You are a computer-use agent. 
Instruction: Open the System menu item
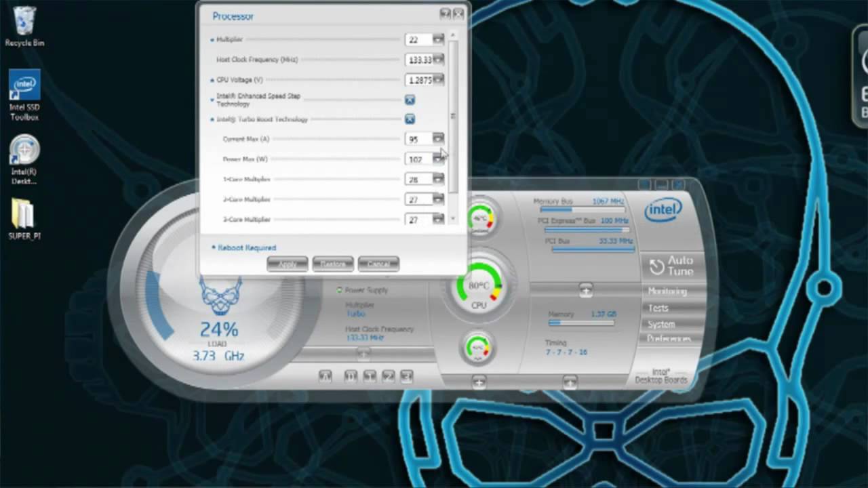tap(661, 324)
